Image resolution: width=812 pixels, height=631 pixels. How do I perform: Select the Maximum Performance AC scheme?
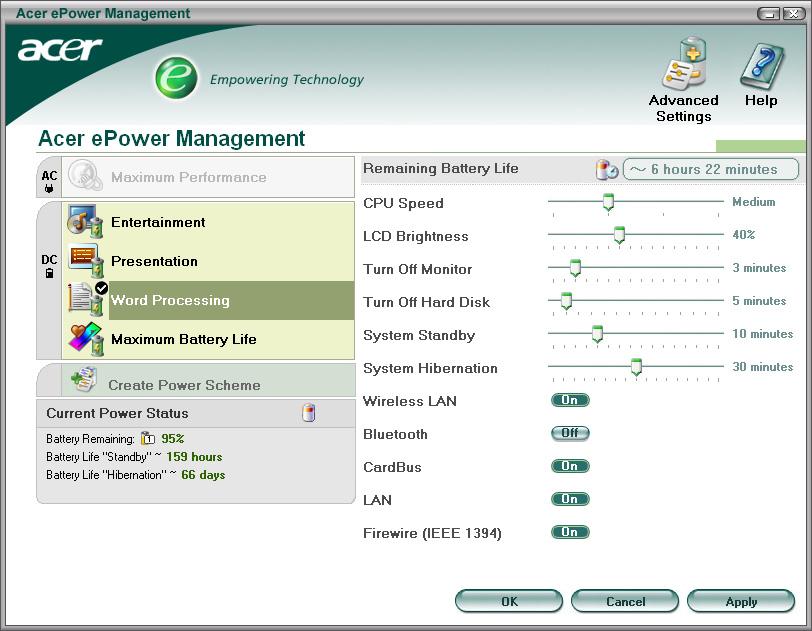[208, 177]
